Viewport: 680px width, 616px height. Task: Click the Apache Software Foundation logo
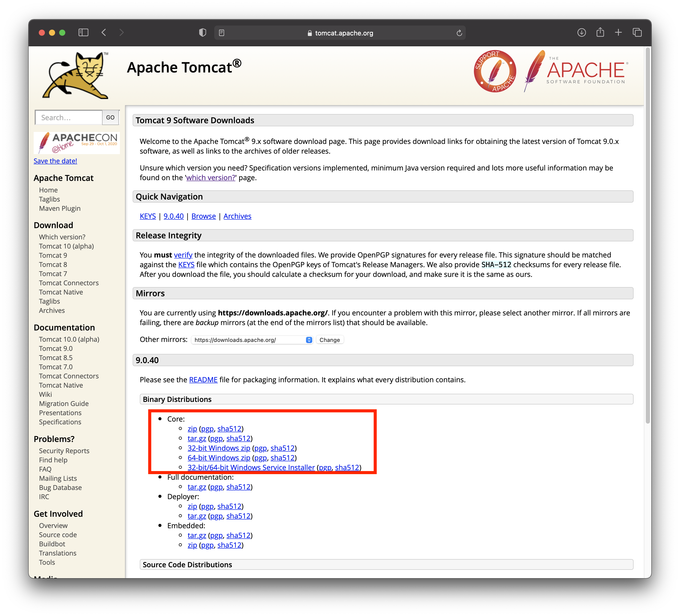click(576, 71)
